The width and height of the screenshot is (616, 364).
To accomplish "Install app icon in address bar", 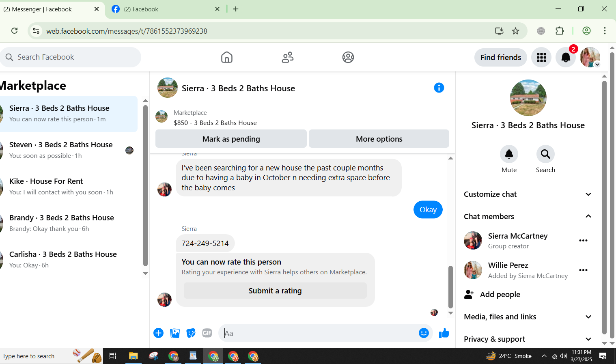I will (x=499, y=31).
